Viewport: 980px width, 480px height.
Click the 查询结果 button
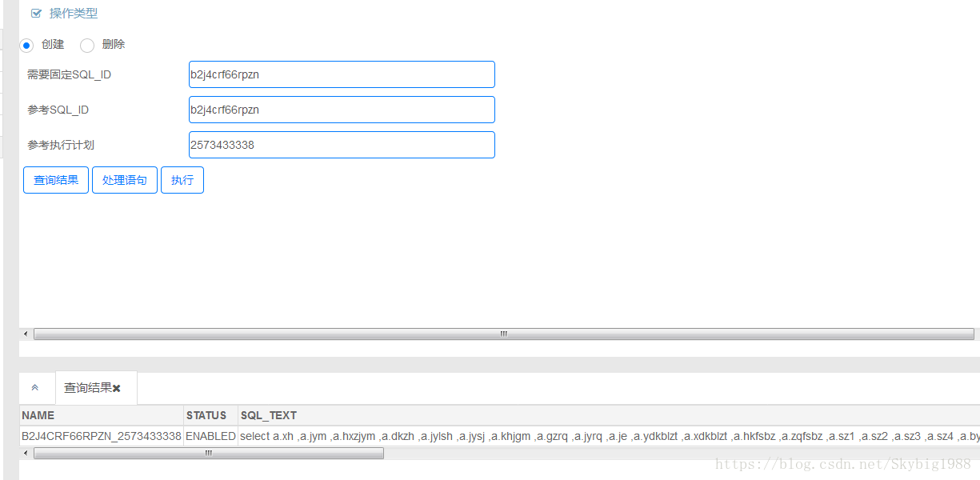point(56,180)
